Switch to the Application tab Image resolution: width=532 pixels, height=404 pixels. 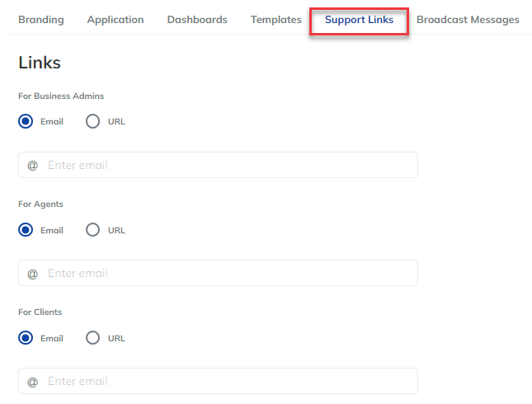point(115,20)
